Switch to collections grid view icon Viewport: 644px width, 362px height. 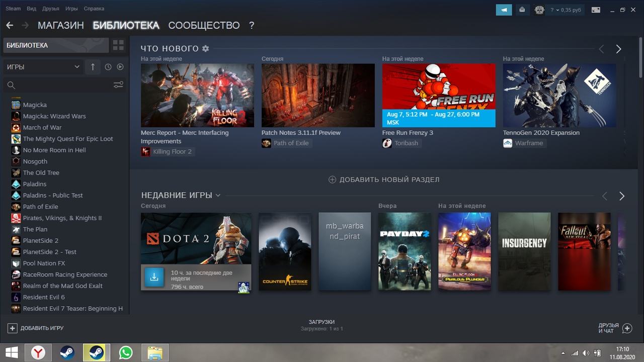point(118,45)
